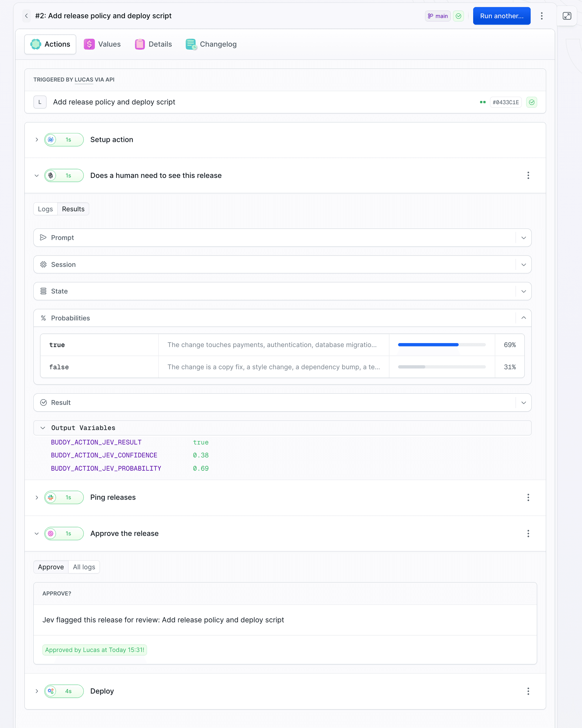This screenshot has height=728, width=582.
Task: Click the percent icon next to Probabilities
Action: click(43, 318)
